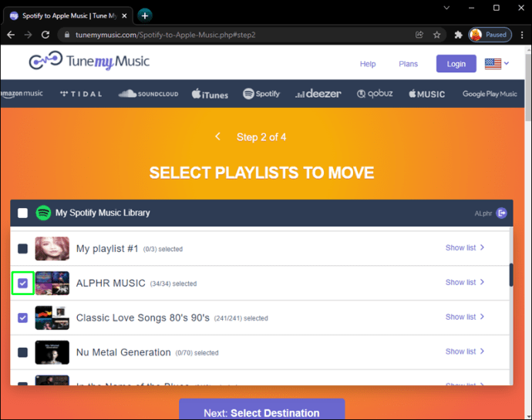This screenshot has width=532, height=420.
Task: Click My playlist #1 cover thumbnail
Action: 52,249
